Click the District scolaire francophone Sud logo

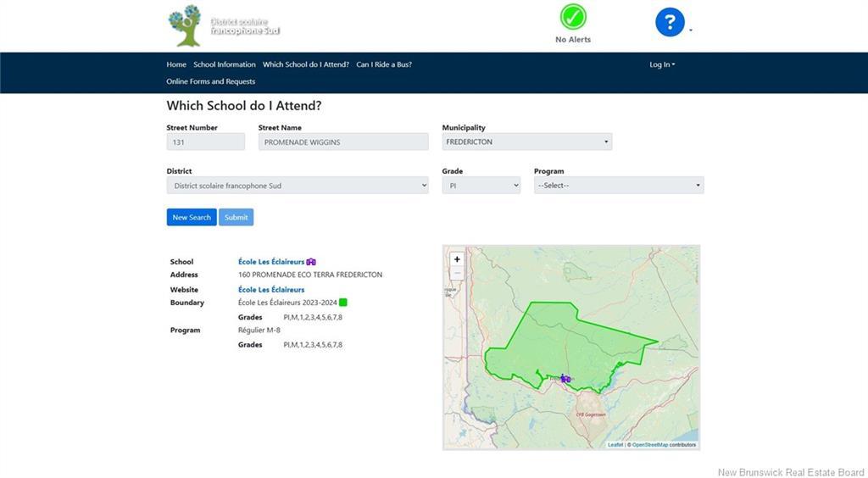click(224, 25)
